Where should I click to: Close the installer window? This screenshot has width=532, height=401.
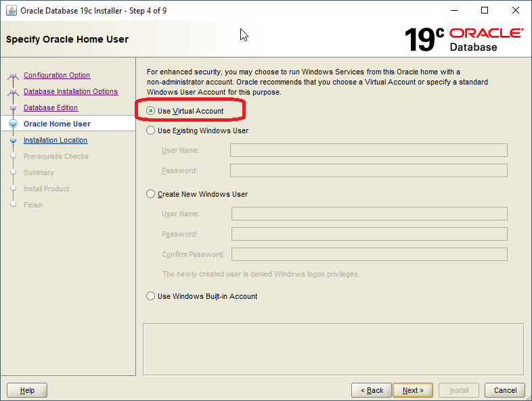tap(515, 11)
